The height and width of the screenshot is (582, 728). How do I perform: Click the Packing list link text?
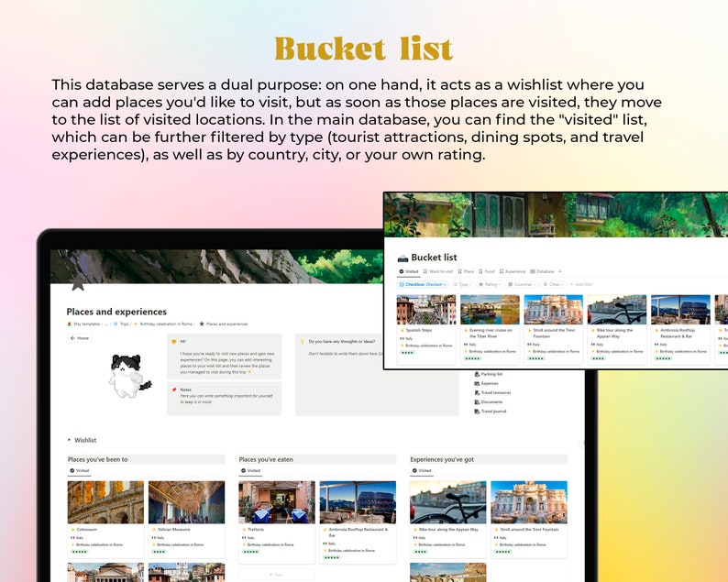(491, 374)
